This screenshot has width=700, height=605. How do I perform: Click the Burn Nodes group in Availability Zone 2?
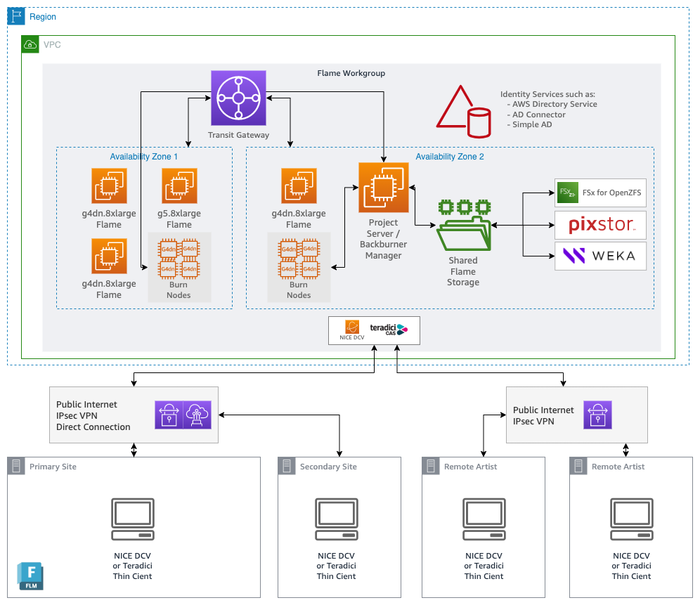(x=299, y=267)
